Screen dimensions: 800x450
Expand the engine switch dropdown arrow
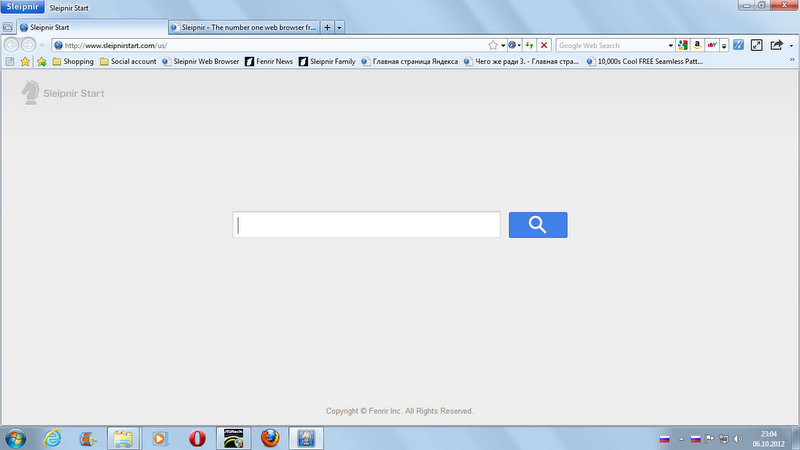(519, 45)
